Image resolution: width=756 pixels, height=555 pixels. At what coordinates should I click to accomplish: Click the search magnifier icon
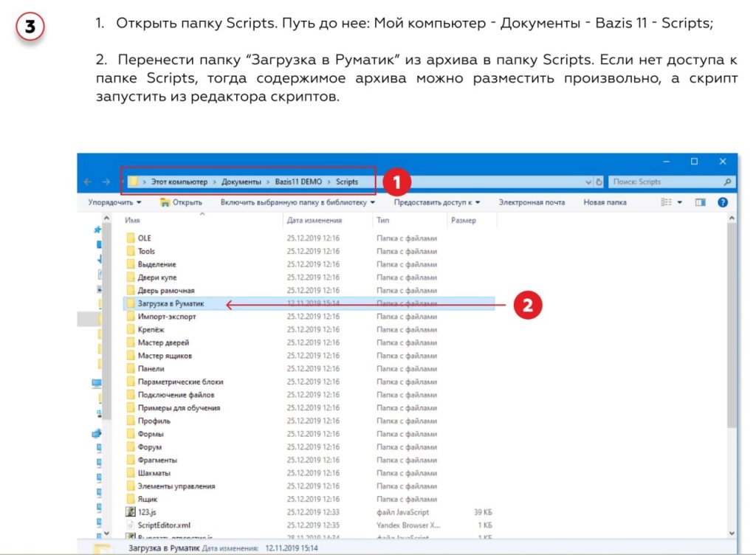[x=727, y=182]
